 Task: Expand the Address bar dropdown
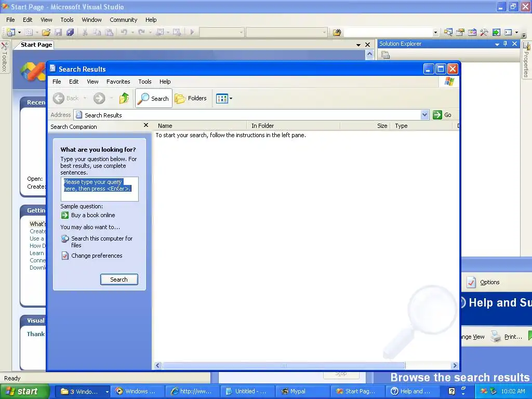[425, 115]
